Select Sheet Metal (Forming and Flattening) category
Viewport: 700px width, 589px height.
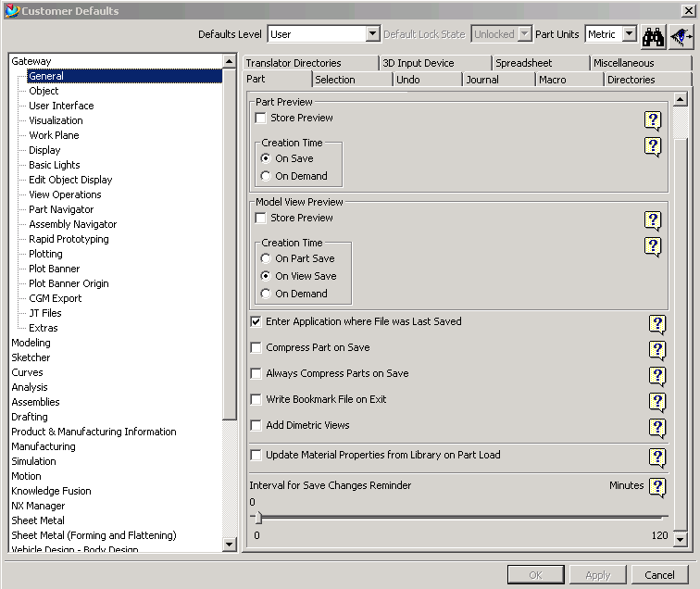[x=94, y=535]
